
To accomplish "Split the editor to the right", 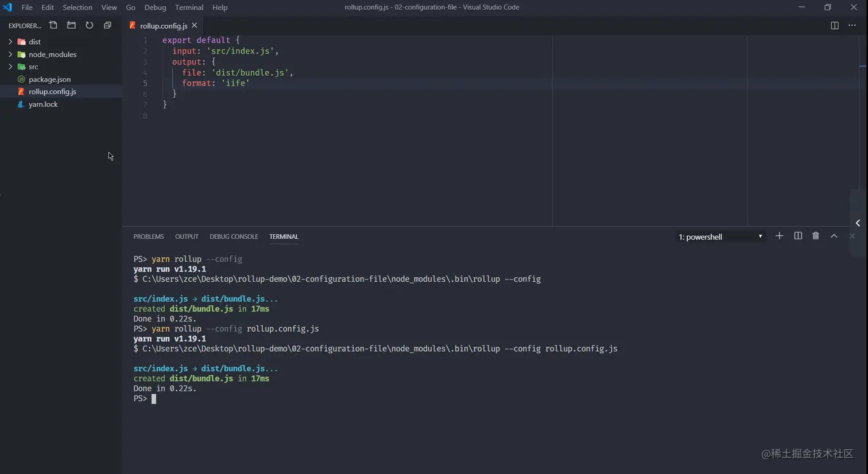I will (835, 25).
